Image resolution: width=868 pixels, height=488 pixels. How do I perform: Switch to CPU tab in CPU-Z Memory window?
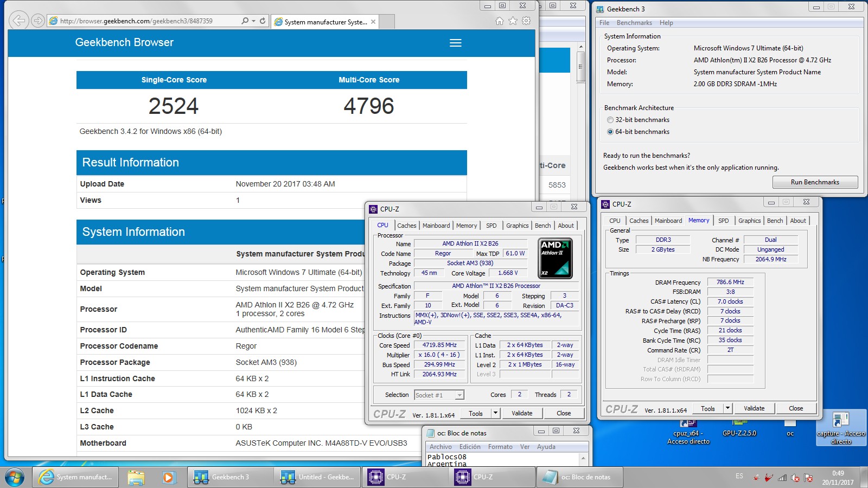coord(615,221)
